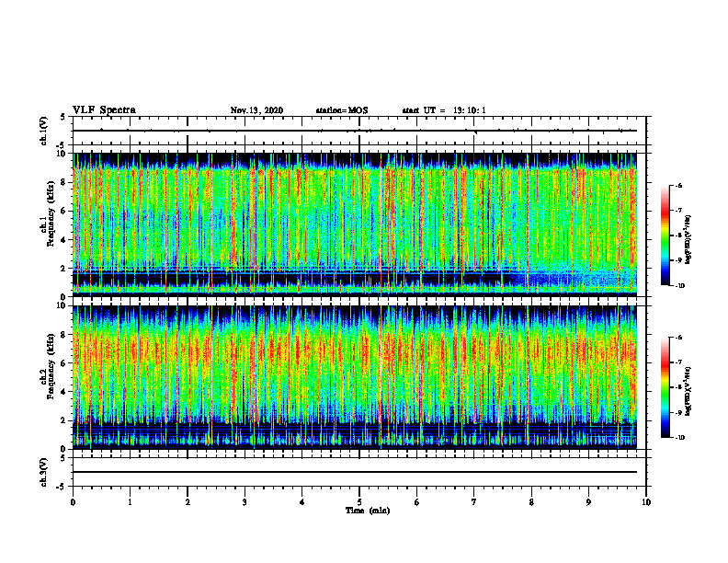Viewport: 728px width, 563px height.
Task: Click the "ch.3(V)" waveform axis label
Action: [x=43, y=473]
